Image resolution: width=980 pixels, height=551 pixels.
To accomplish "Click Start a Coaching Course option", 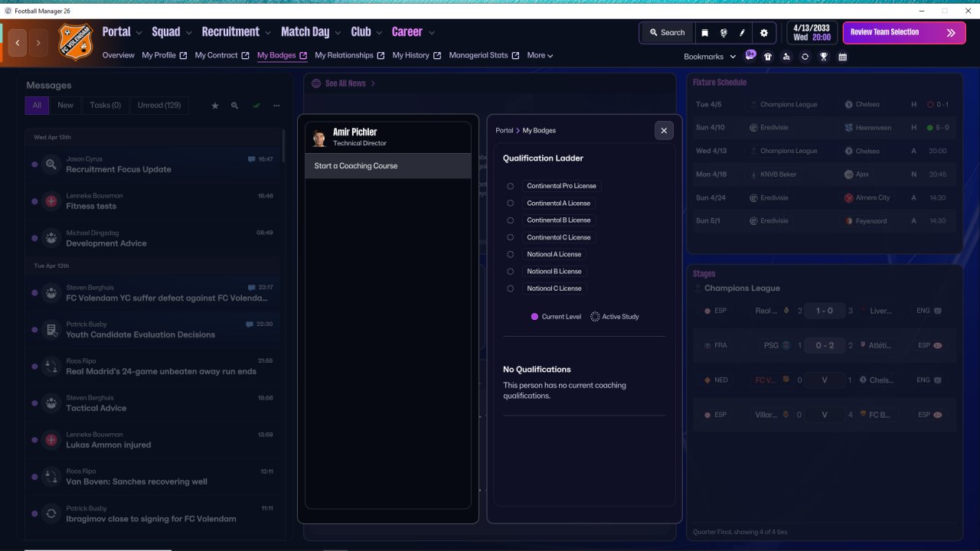I will click(x=388, y=166).
